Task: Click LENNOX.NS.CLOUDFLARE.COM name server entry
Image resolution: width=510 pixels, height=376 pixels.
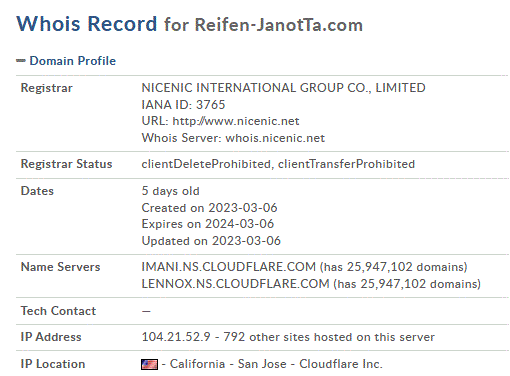Action: 311,284
